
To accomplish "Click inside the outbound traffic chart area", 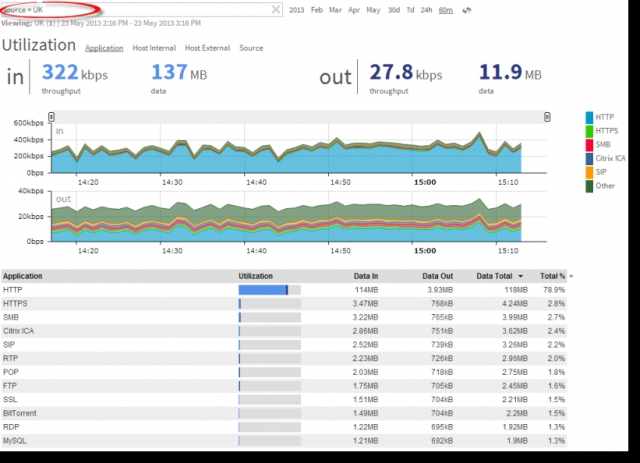I will click(298, 216).
